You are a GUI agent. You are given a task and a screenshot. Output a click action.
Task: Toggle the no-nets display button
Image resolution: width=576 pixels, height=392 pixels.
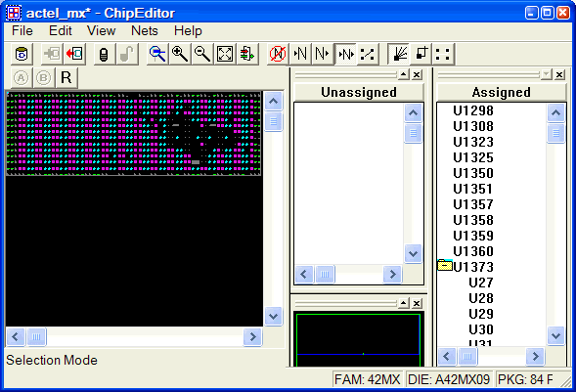point(278,54)
